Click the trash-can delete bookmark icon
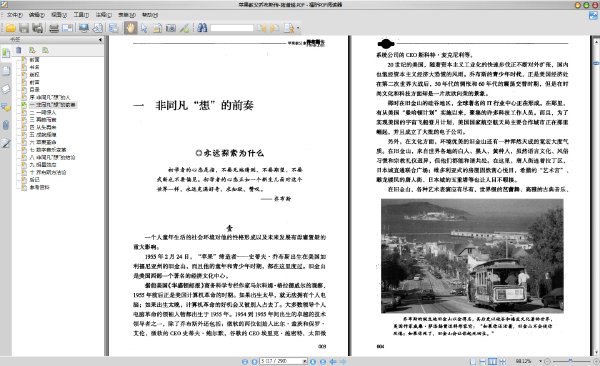 click(x=19, y=50)
